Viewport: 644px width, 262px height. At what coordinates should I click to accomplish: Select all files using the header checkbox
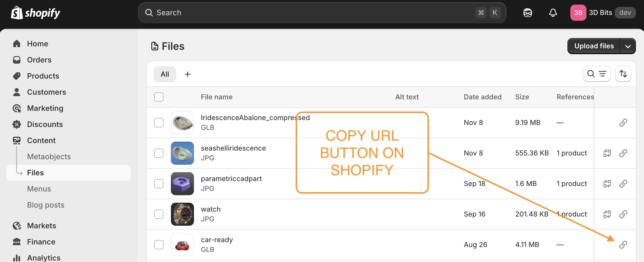click(159, 97)
